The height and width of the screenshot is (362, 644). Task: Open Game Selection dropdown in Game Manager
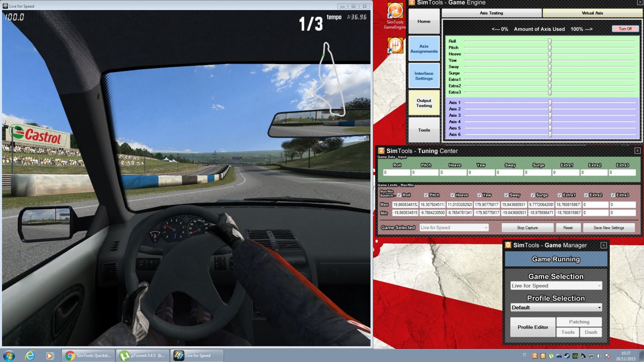(556, 285)
